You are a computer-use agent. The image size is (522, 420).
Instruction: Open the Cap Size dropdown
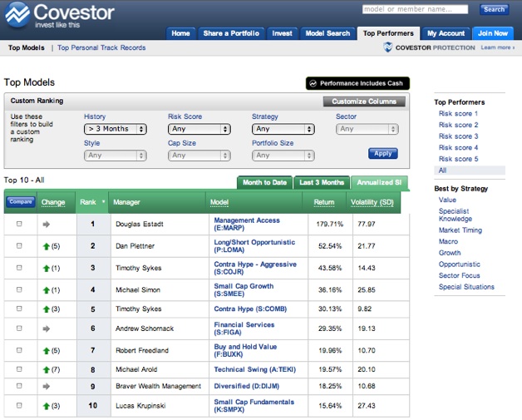click(x=199, y=156)
